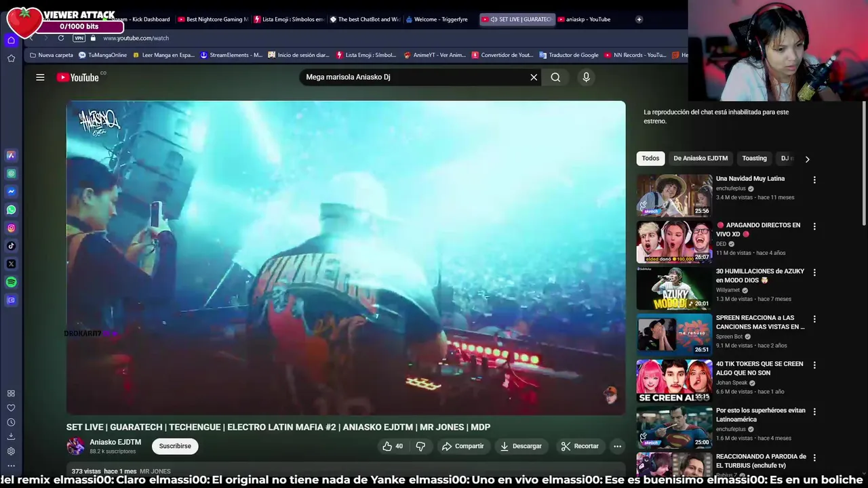
Task: Switch to aniaskp - YouTube tab
Action: tap(587, 19)
